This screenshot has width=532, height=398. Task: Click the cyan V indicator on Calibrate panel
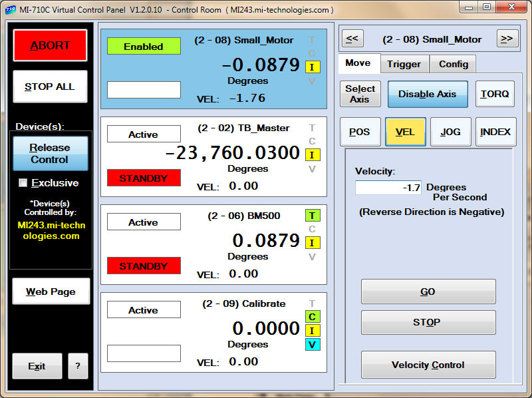(313, 344)
